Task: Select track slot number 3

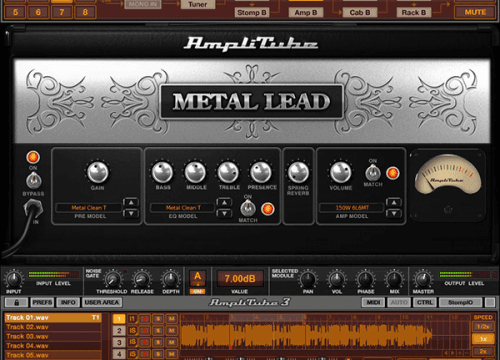Action: coord(119,342)
